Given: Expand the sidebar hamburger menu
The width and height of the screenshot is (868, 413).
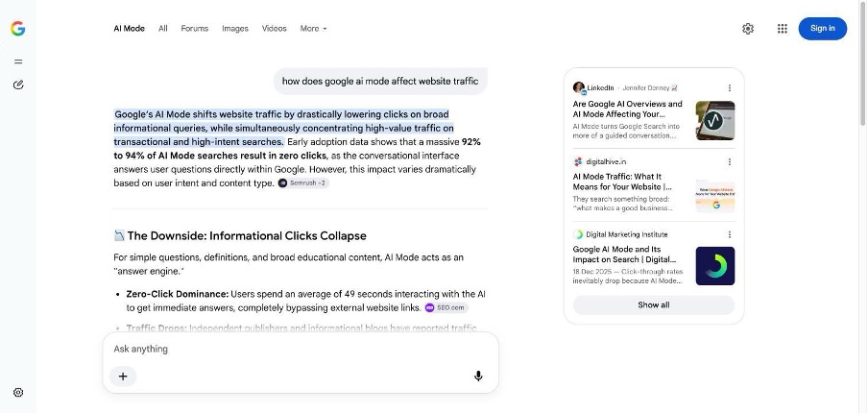Looking at the screenshot, I should (18, 61).
